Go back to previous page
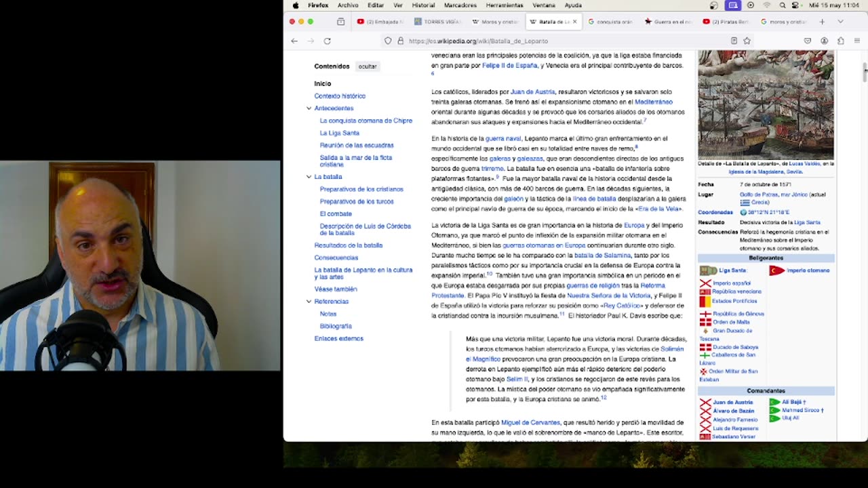Screen dimensions: 868x488 (x=294, y=41)
